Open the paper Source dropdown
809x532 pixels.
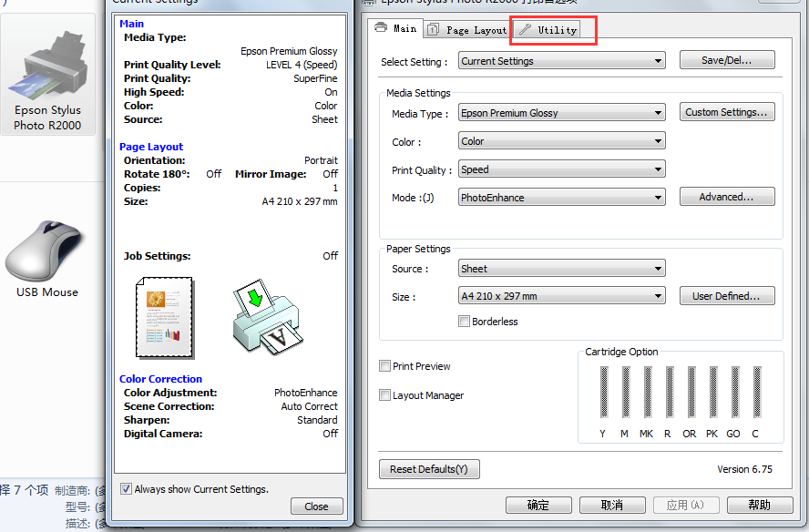pos(562,269)
